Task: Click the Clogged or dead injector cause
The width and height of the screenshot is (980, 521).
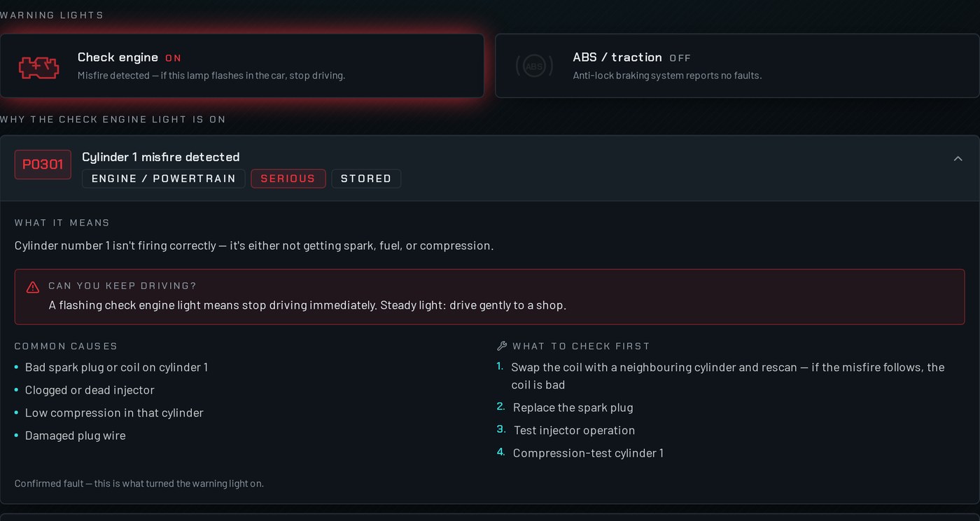Action: 90,390
